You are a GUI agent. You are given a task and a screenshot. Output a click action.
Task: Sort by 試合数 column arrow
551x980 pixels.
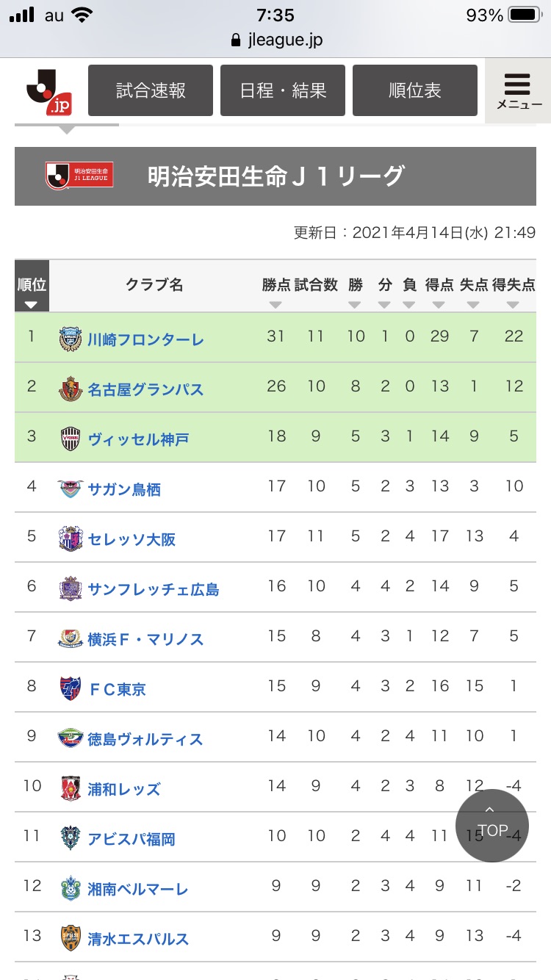(x=316, y=304)
